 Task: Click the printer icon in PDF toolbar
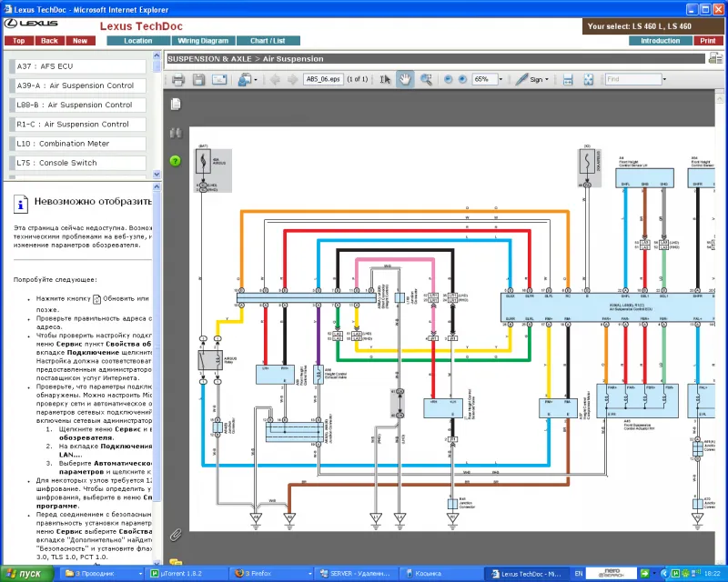coord(178,80)
